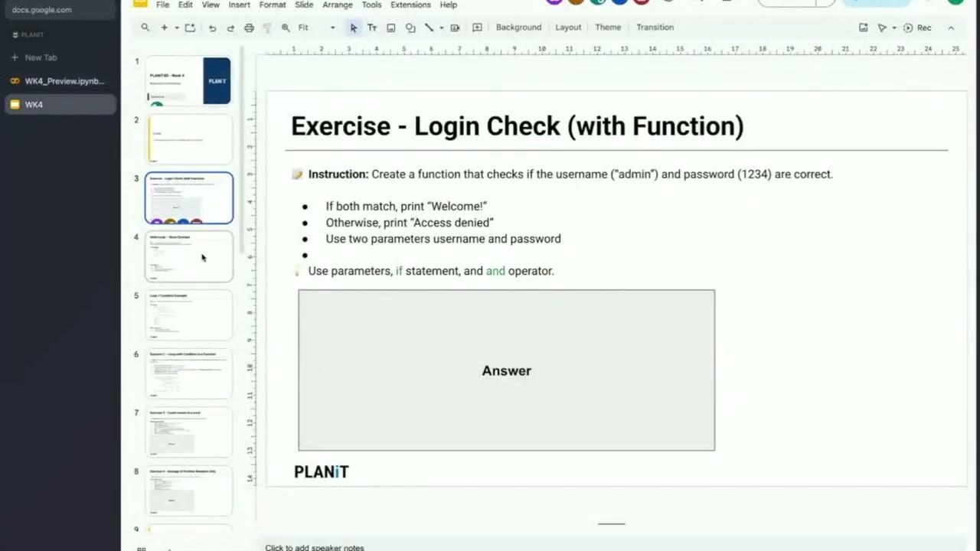This screenshot has height=551, width=980.
Task: Click the bullet Use two parameters username and password
Action: pyautogui.click(x=443, y=239)
